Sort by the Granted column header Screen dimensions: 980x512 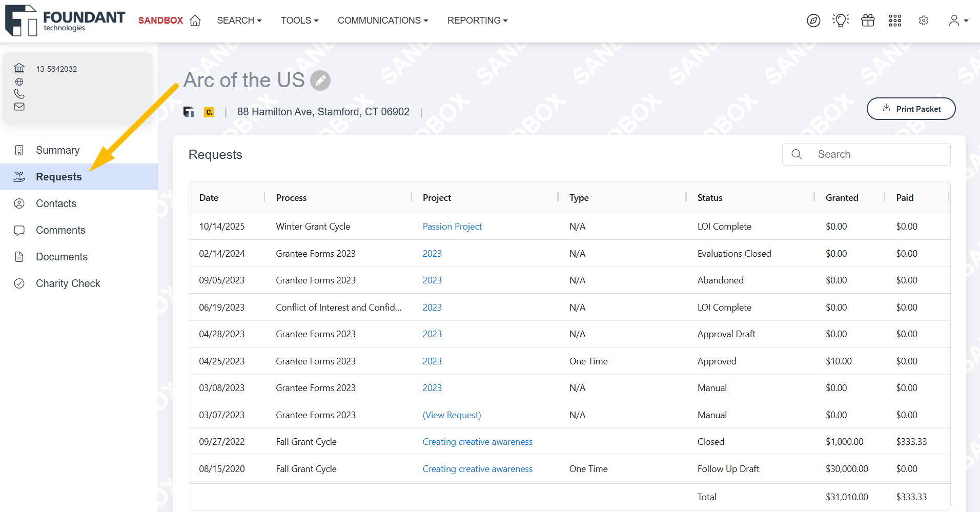pyautogui.click(x=842, y=198)
